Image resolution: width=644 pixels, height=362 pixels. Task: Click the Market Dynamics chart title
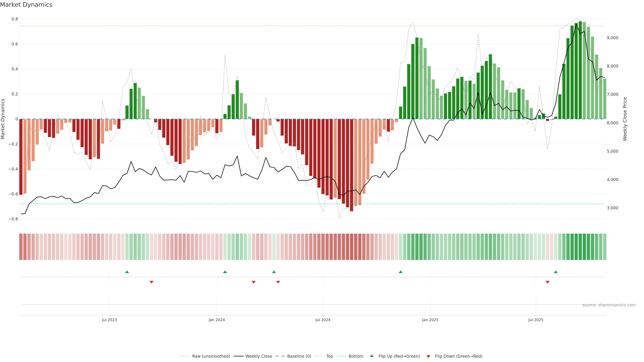click(x=26, y=5)
